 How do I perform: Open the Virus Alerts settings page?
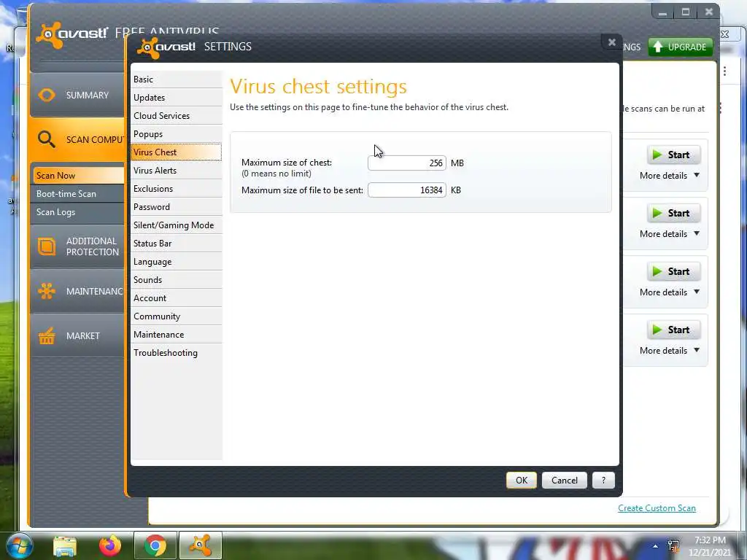click(177, 171)
